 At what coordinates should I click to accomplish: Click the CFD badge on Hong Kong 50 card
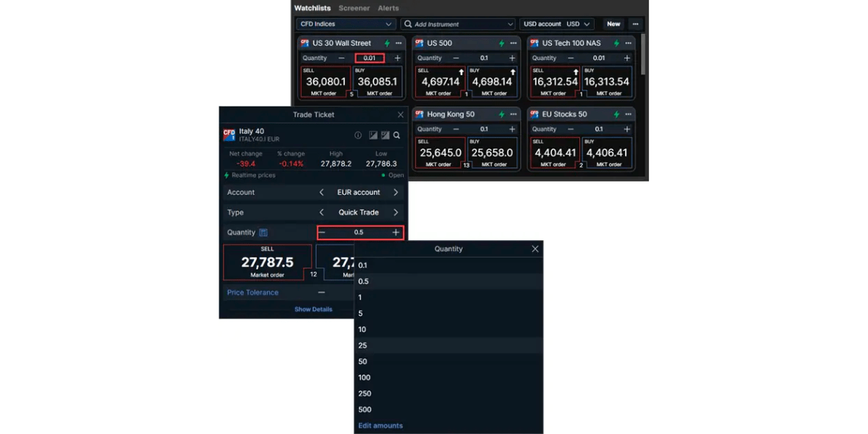(420, 114)
